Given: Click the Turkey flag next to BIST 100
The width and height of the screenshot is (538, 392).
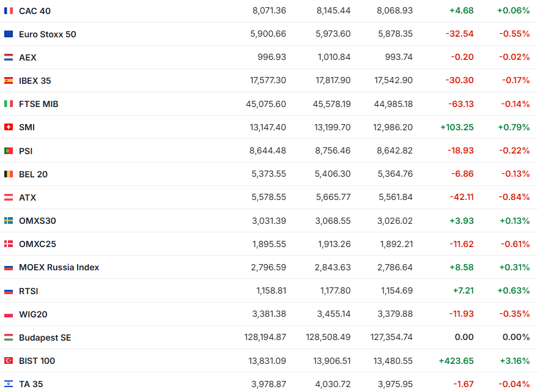Looking at the screenshot, I should (9, 361).
